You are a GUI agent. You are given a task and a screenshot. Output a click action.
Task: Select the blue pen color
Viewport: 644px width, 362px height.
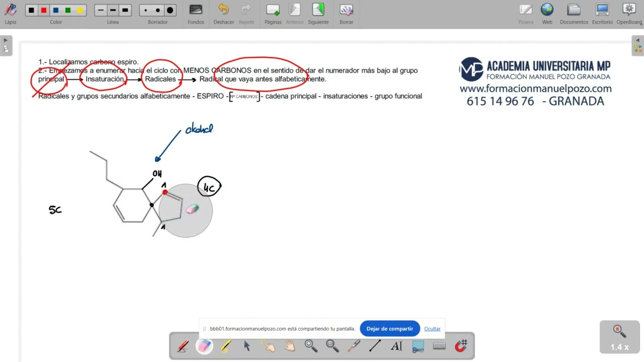tap(56, 10)
